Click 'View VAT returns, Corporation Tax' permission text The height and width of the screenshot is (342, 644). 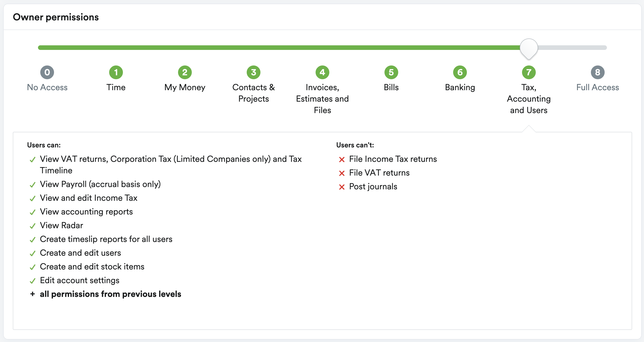(171, 165)
